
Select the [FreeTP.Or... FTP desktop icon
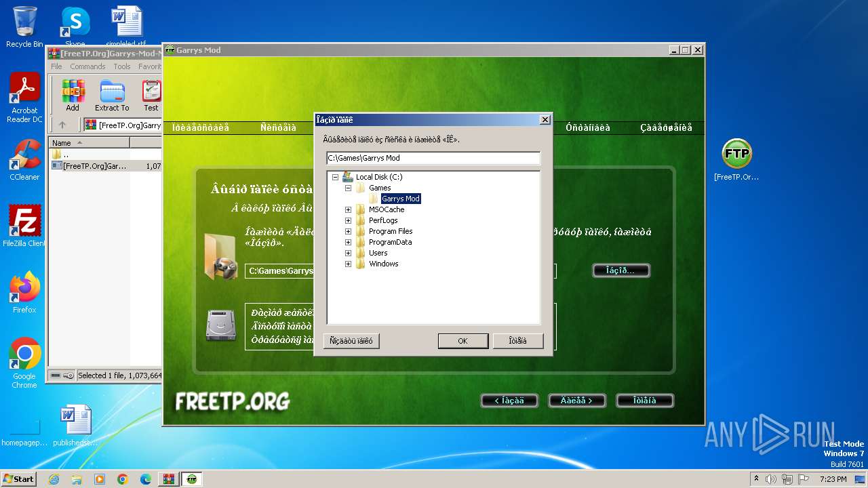pyautogui.click(x=736, y=160)
